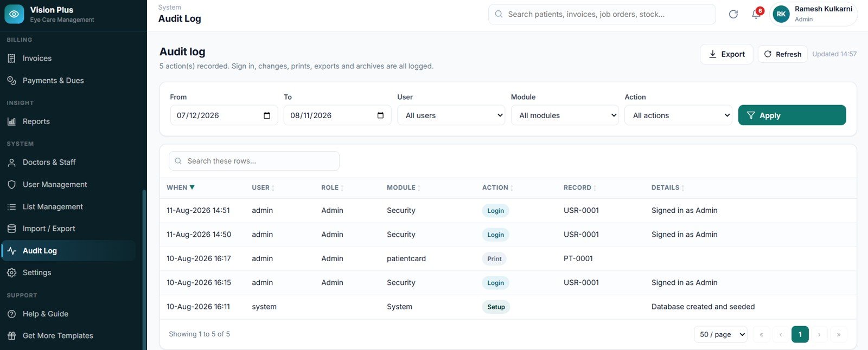
Task: Open Settings in sidebar
Action: [x=68, y=273]
